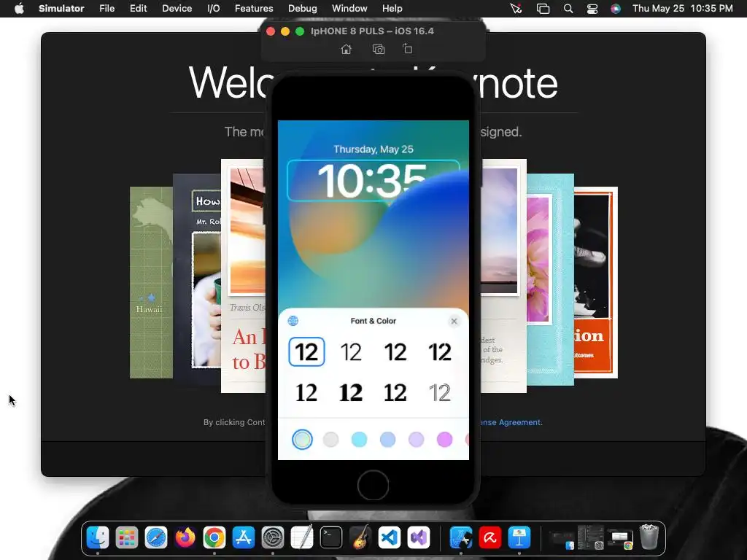Choose the lavender color swatch
Viewport: 747px width, 560px height.
[x=417, y=440]
